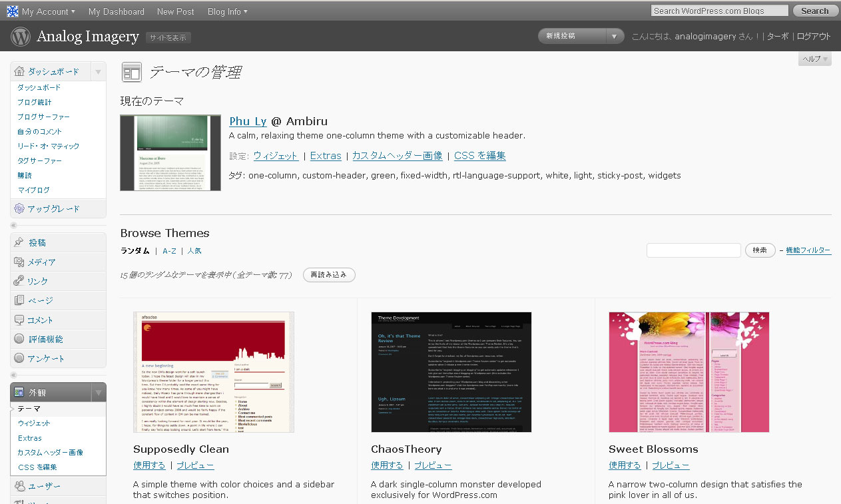Click the My Account avatar icon
Screen dimensions: 841x504
pyautogui.click(x=13, y=11)
